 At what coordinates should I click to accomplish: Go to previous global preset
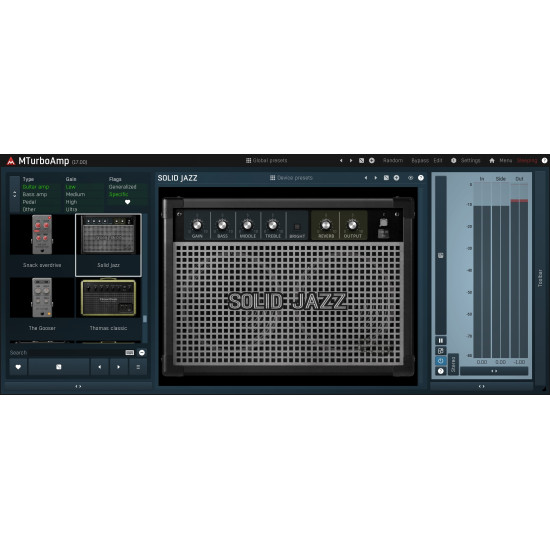point(341,161)
